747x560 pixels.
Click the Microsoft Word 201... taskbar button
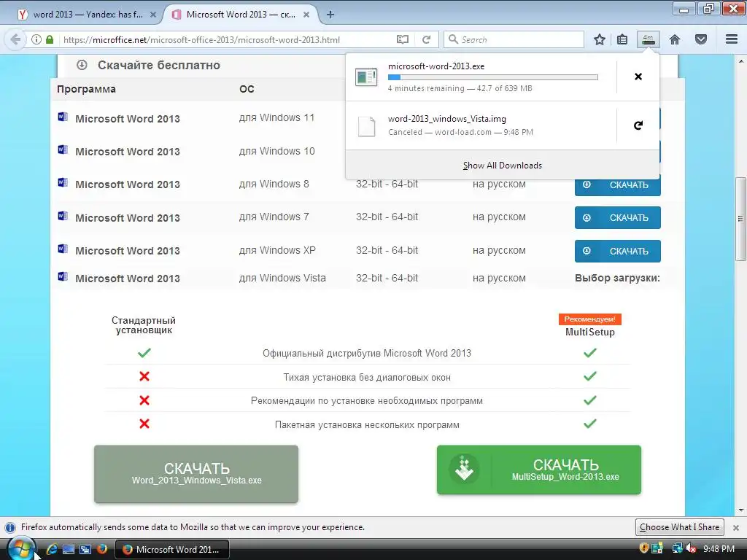[x=172, y=549]
